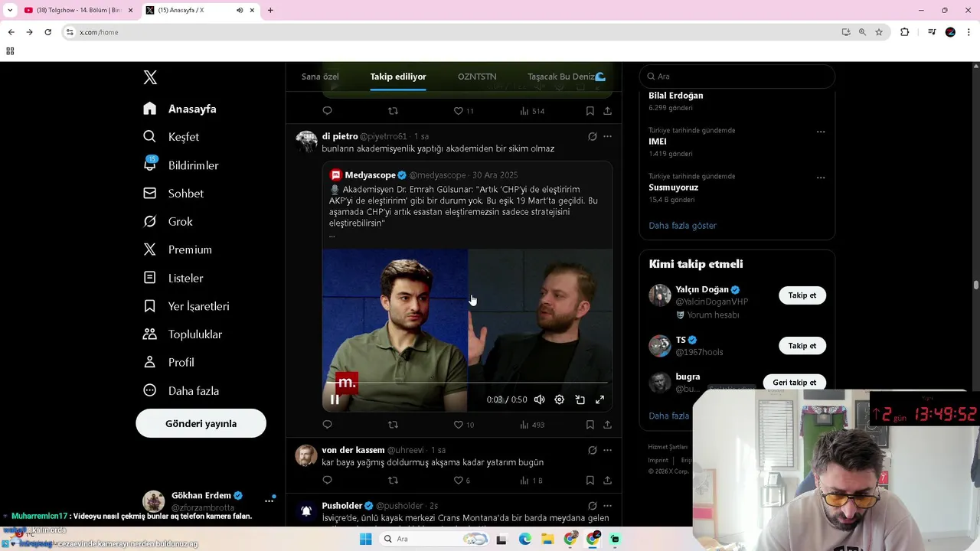Open Keşfet explore page
The image size is (980, 551).
[171, 137]
